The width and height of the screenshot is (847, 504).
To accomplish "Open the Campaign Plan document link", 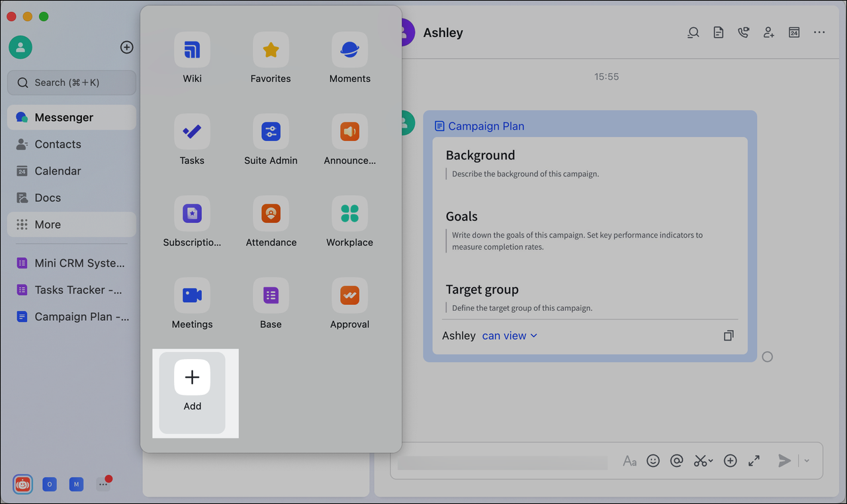I will click(479, 126).
